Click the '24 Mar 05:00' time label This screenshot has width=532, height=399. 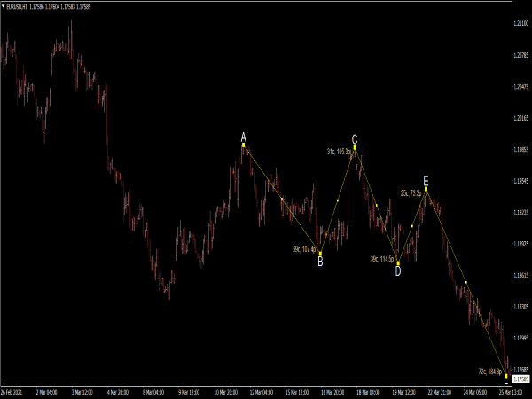point(475,393)
